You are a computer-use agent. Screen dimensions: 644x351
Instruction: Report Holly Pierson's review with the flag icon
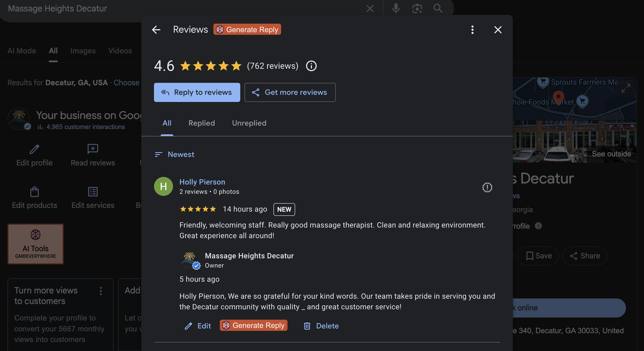[x=487, y=187]
